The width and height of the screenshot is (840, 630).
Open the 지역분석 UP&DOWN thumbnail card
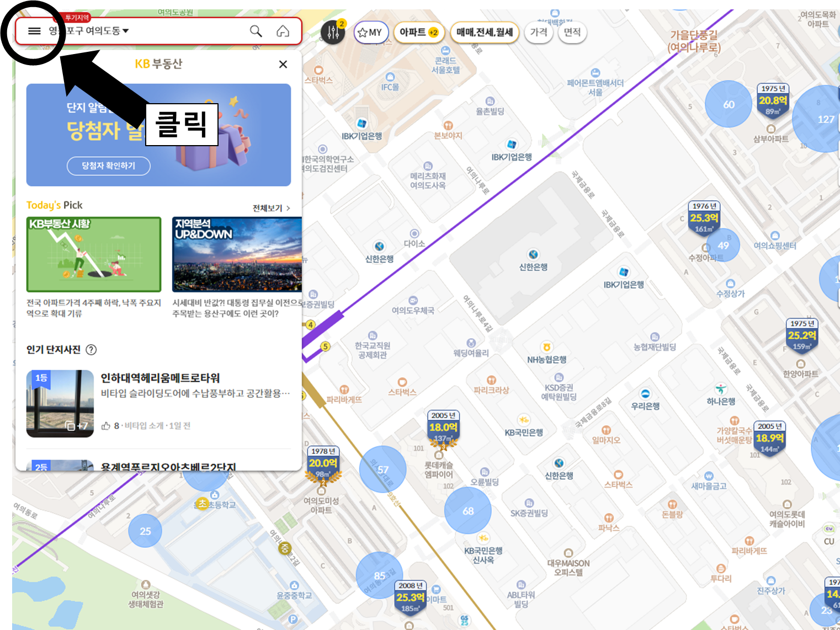[x=237, y=254]
